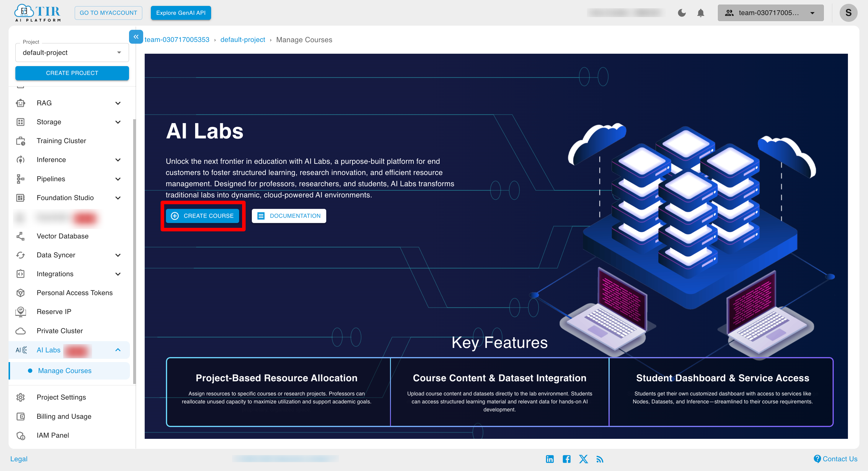The height and width of the screenshot is (471, 868).
Task: Open the Contact Us footer link
Action: pos(835,459)
